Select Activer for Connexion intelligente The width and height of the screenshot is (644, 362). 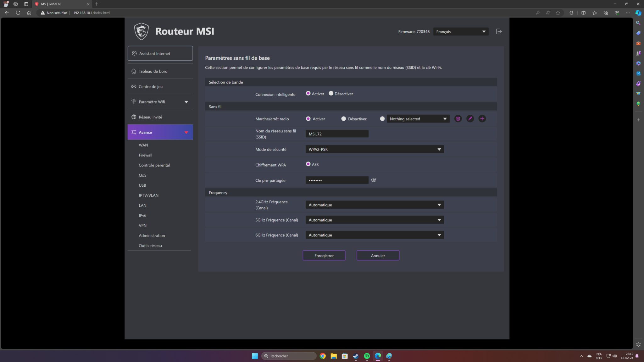click(x=308, y=93)
